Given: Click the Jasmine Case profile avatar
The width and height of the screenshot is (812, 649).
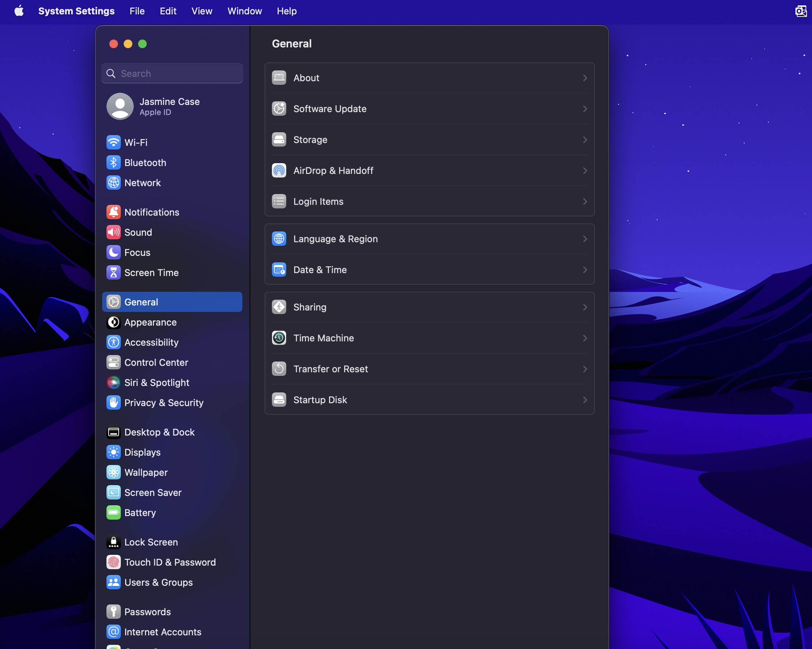Looking at the screenshot, I should pos(120,106).
